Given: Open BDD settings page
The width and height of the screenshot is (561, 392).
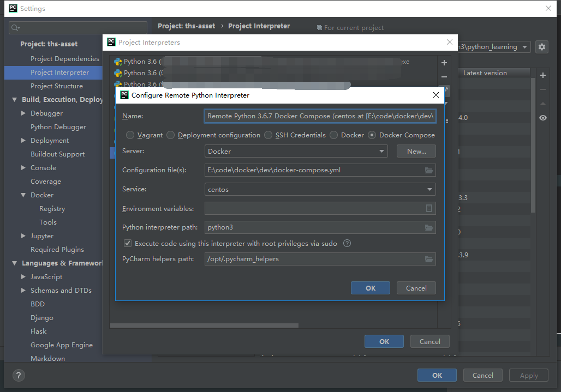Looking at the screenshot, I should pos(38,304).
